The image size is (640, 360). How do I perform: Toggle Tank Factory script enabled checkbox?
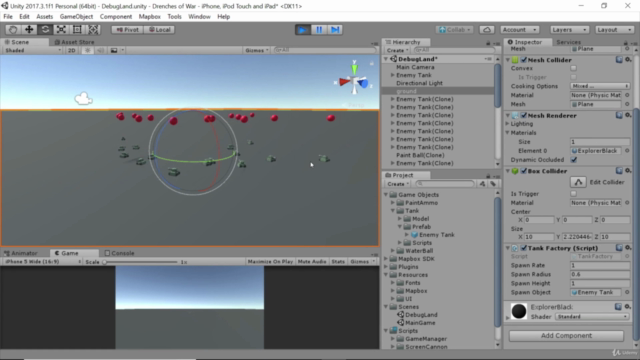[524, 248]
